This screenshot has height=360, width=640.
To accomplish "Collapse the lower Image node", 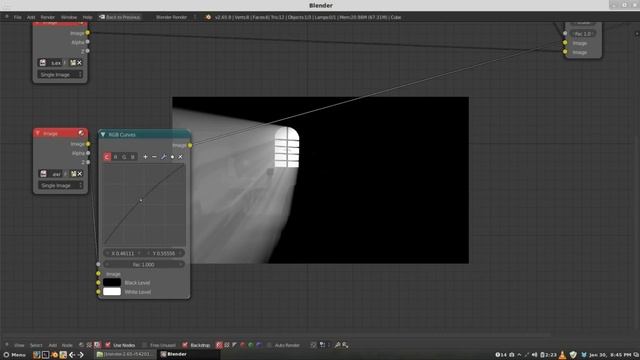I will coord(38,133).
